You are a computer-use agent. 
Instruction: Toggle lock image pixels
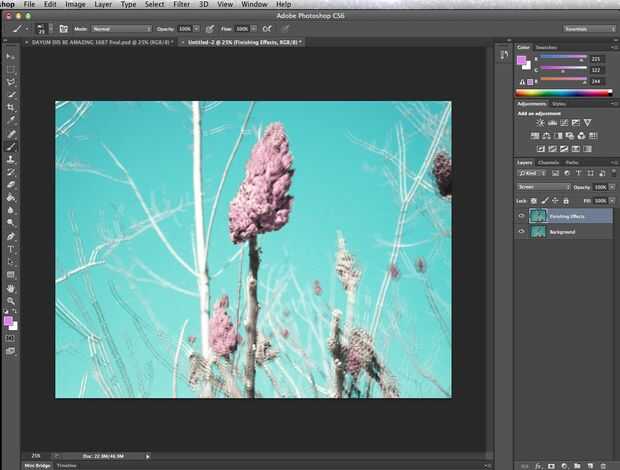coord(544,201)
